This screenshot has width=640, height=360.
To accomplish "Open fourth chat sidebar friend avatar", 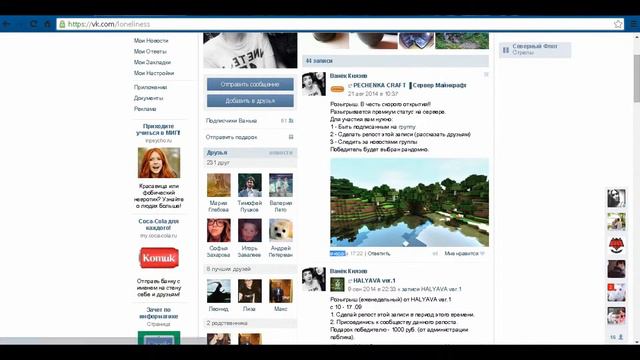I will [616, 269].
